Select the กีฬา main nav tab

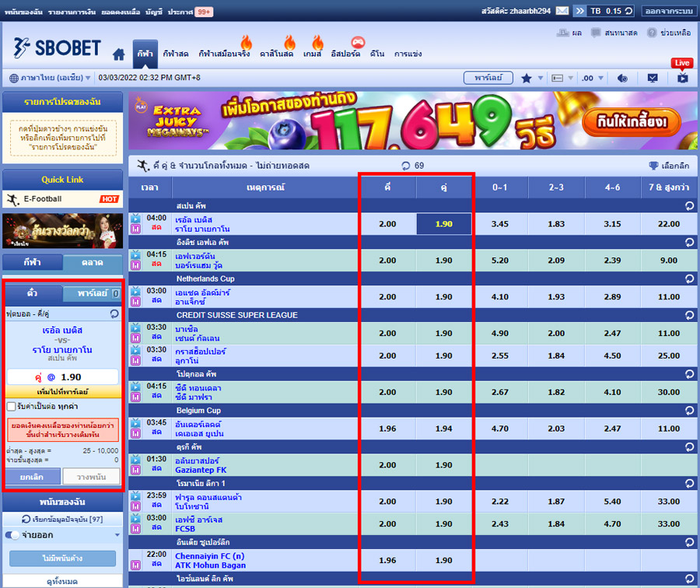point(145,54)
